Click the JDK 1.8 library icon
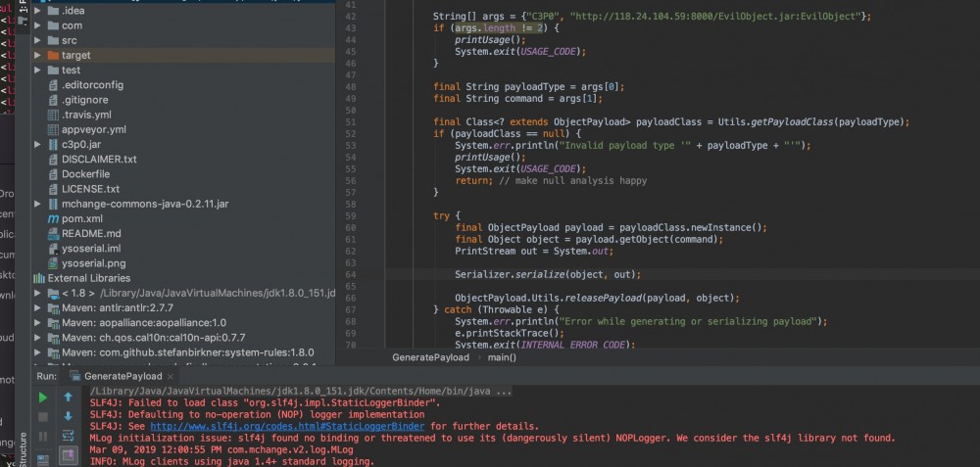Viewport: 980px width, 467px height. pos(53,293)
